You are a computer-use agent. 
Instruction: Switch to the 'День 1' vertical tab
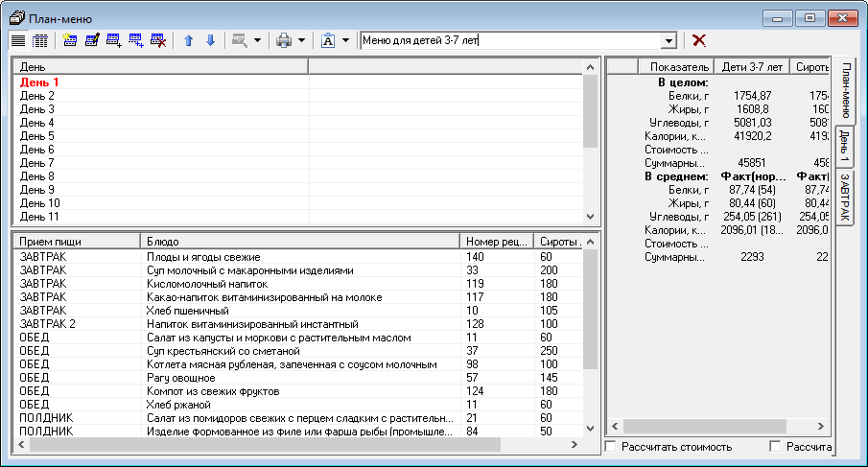click(844, 148)
